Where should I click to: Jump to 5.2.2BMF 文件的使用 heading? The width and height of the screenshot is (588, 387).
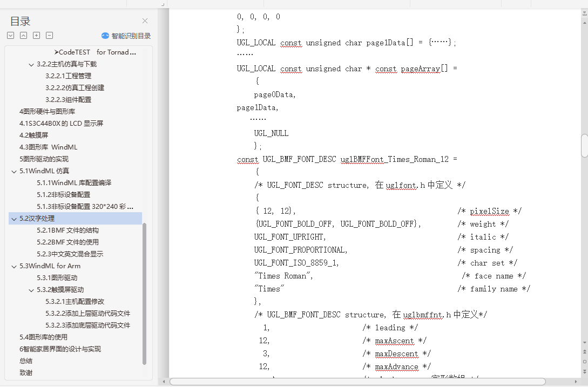click(x=68, y=242)
